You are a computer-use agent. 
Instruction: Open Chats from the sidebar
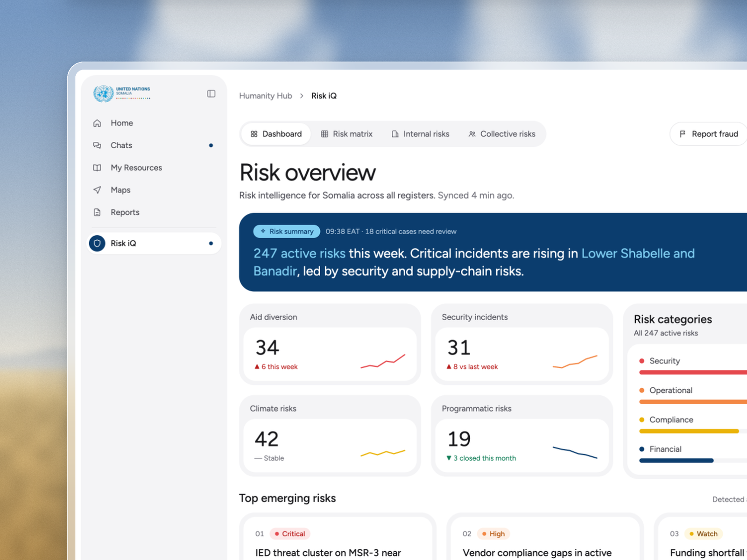click(x=154, y=146)
